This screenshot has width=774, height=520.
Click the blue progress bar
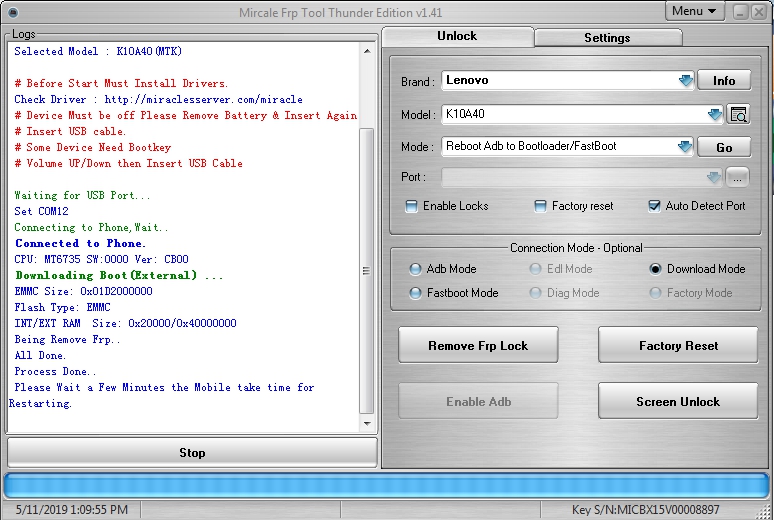(387, 485)
